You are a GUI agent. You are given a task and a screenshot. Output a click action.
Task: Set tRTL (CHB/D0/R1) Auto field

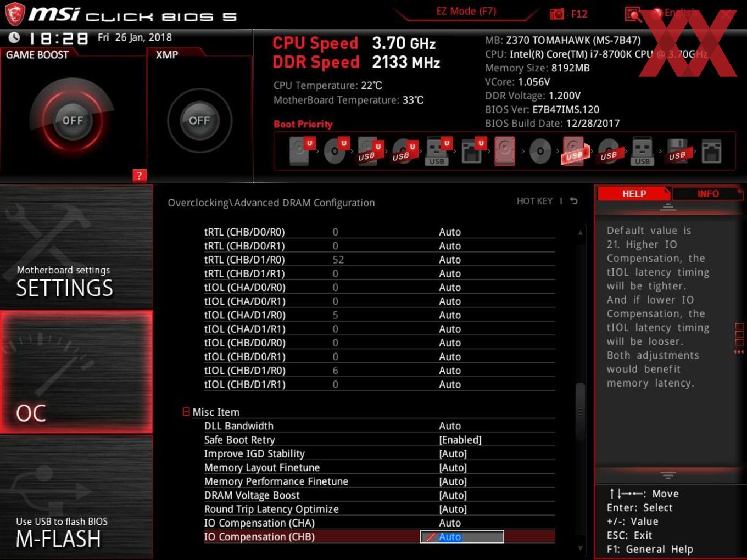coord(450,246)
